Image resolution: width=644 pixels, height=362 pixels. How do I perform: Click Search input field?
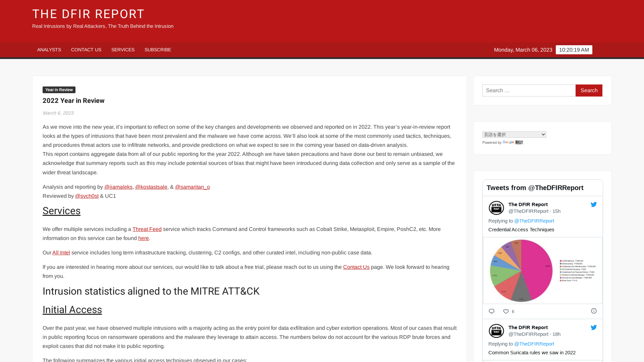click(x=529, y=90)
